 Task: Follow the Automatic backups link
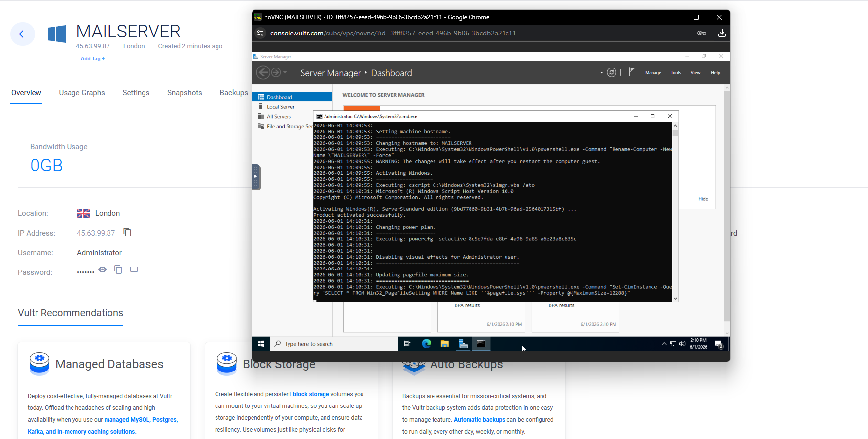point(479,420)
